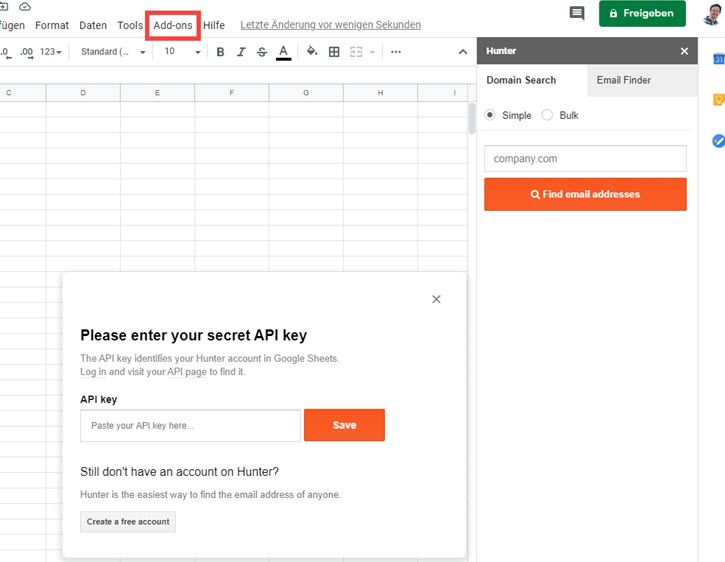Viewport: 725px width, 562px height.
Task: Open the Tools menu
Action: coord(130,25)
